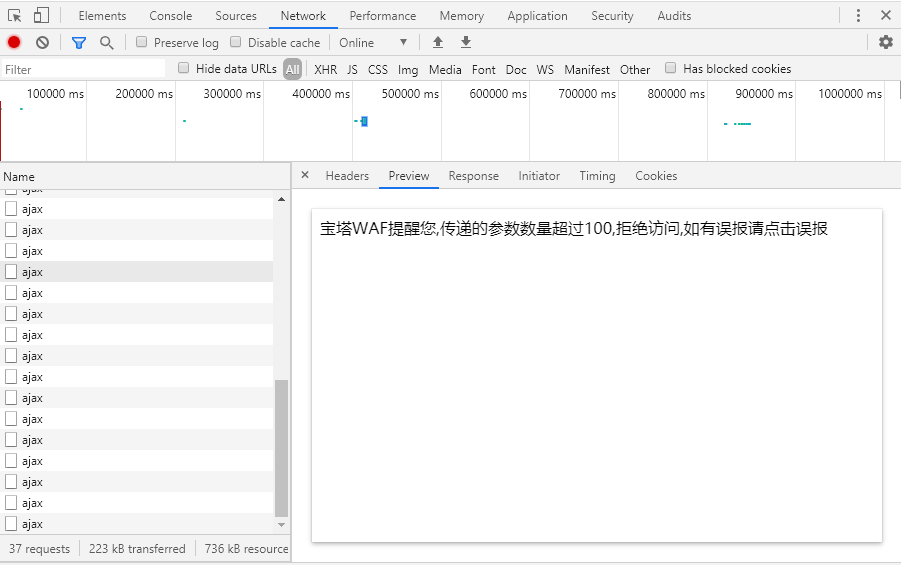The image size is (901, 565).
Task: Clear the network log
Action: click(42, 42)
